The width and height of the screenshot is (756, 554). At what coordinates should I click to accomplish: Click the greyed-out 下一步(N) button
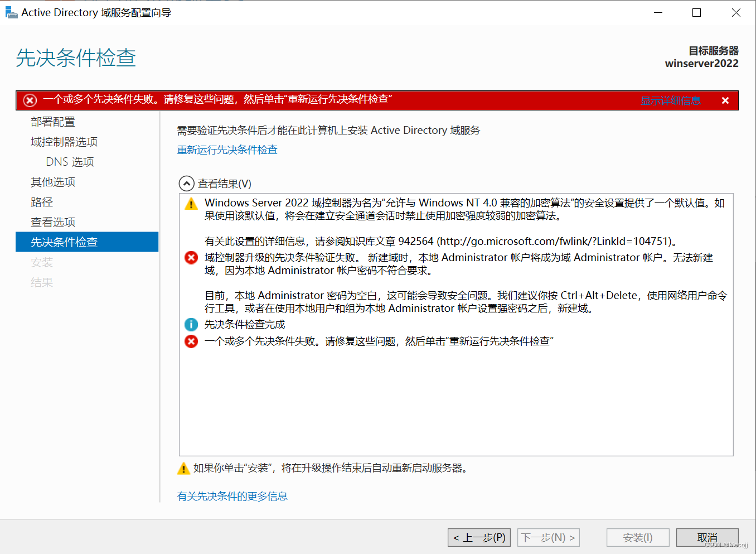[x=548, y=538]
